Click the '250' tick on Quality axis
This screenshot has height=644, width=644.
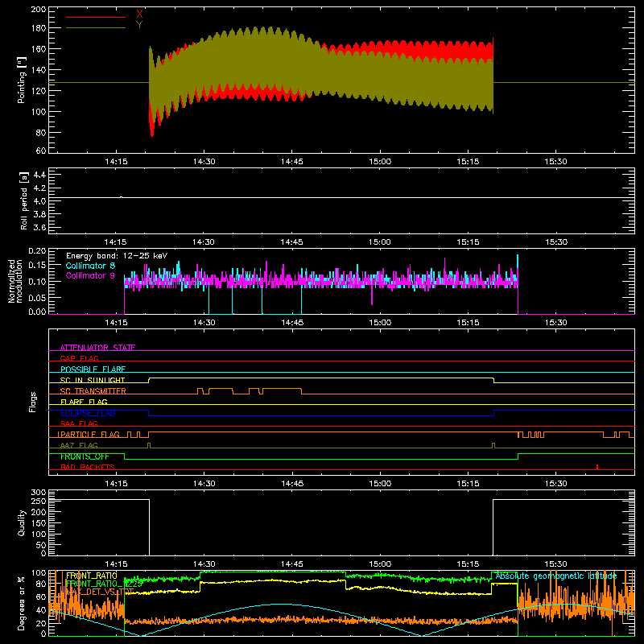click(x=39, y=501)
